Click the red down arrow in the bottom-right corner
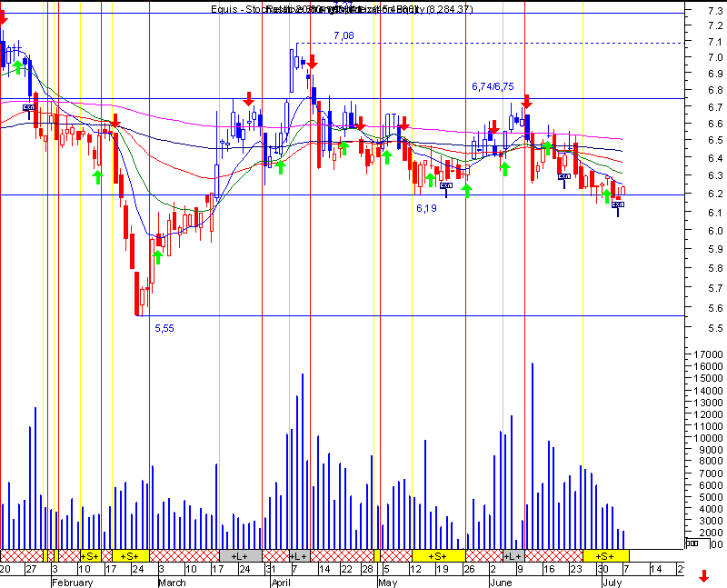The width and height of the screenshot is (727, 588). (703, 576)
